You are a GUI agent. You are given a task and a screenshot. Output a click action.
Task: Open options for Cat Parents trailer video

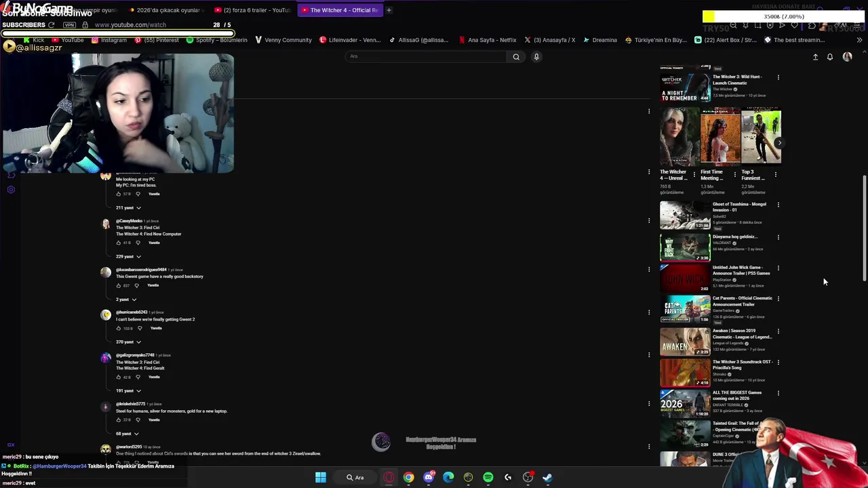pos(778,299)
